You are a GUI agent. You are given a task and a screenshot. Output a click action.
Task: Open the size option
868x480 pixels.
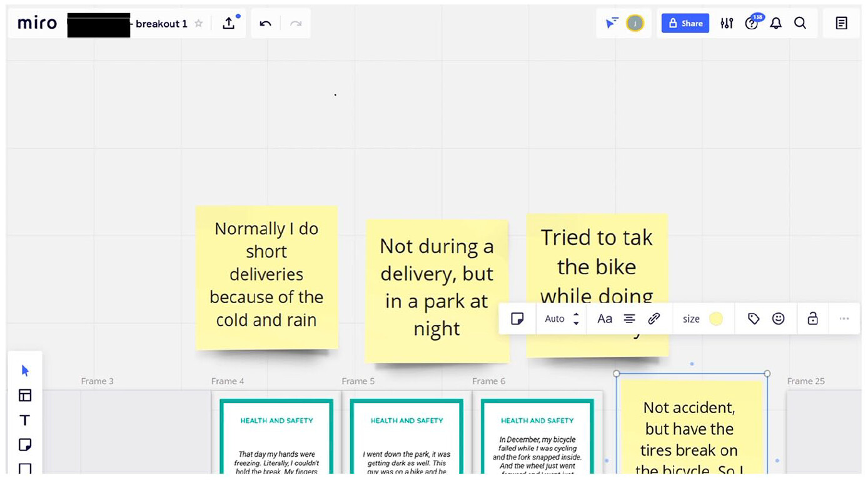pyautogui.click(x=691, y=319)
